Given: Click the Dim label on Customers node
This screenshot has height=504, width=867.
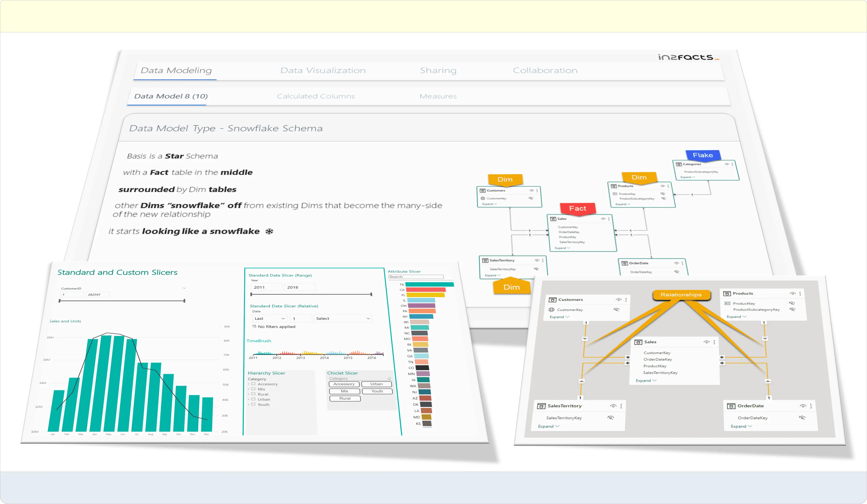Looking at the screenshot, I should [505, 179].
